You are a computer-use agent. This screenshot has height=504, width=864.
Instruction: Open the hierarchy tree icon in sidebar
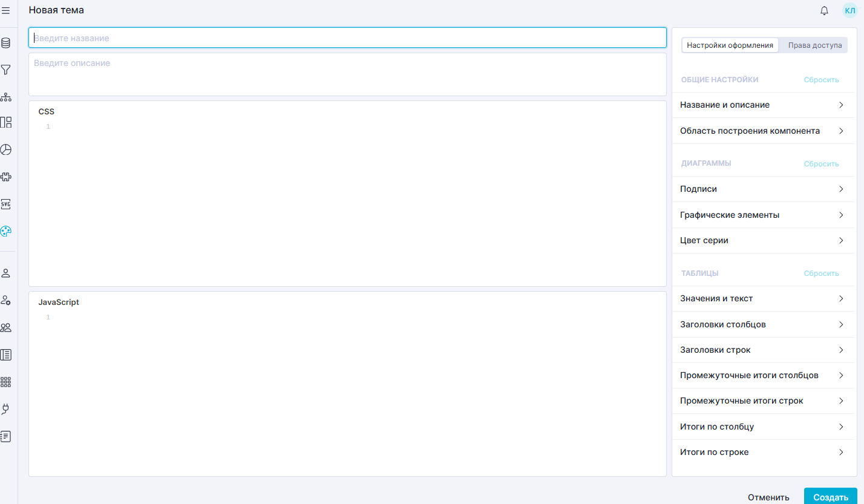tap(6, 97)
